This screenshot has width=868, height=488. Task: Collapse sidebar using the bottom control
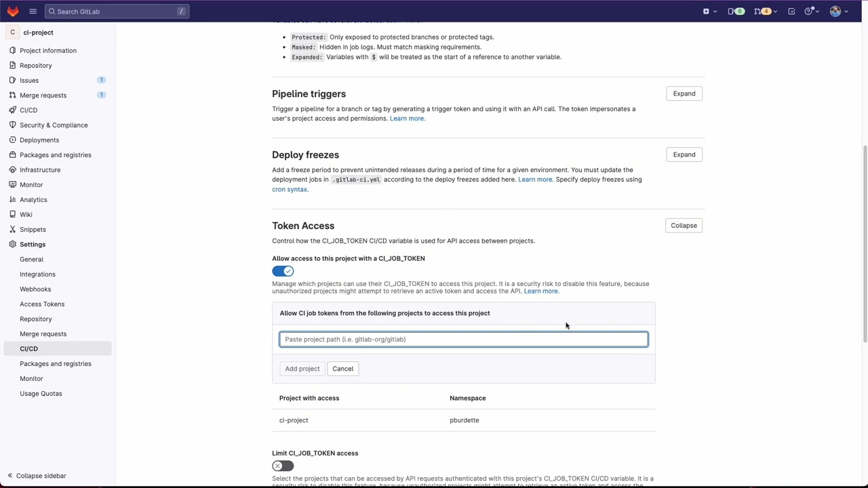click(x=37, y=476)
